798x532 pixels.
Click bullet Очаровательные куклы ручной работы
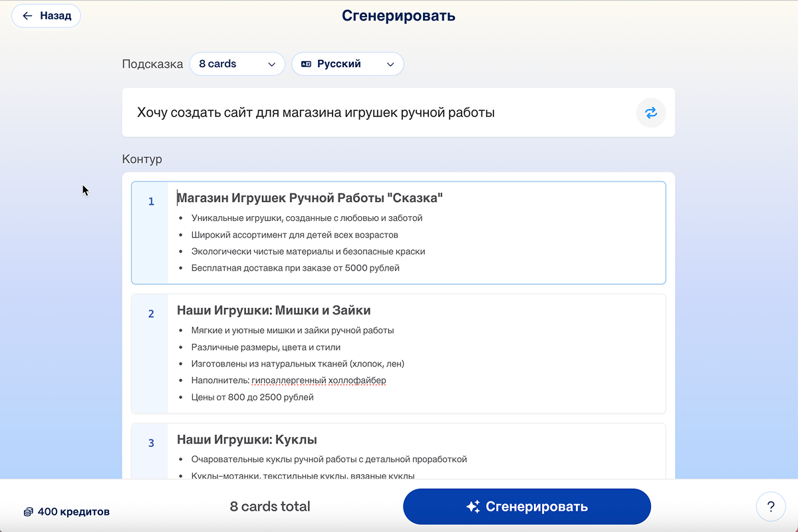329,460
